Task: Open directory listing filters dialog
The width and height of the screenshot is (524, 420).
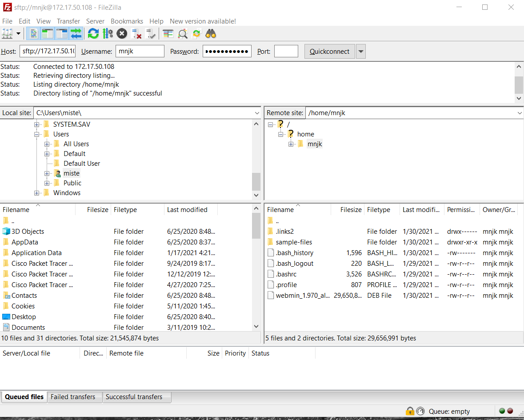Action: pyautogui.click(x=168, y=33)
